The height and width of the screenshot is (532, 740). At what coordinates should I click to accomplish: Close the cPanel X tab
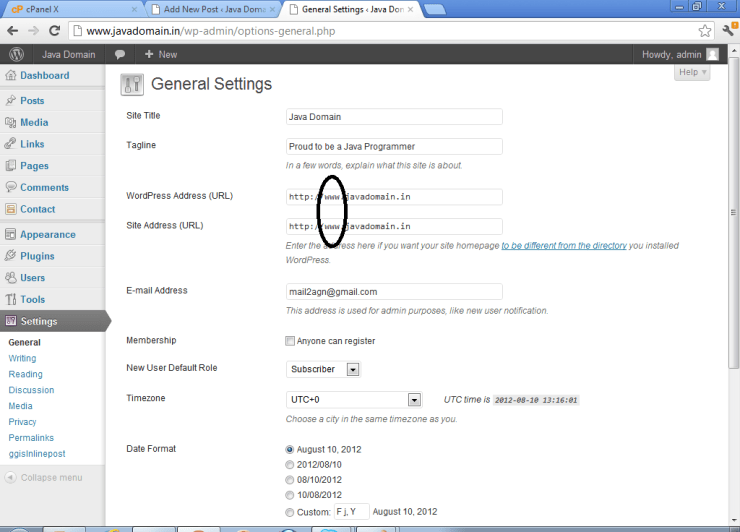pyautogui.click(x=134, y=9)
